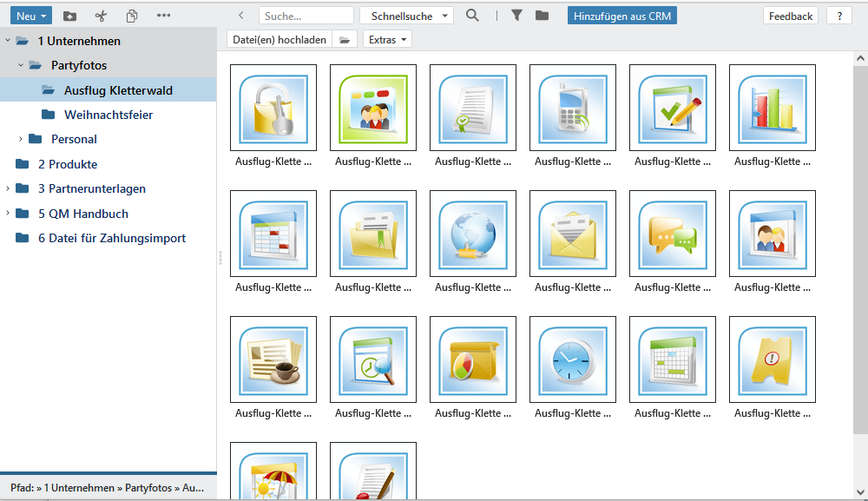Open the Extras dropdown menu
The width and height of the screenshot is (868, 501).
(x=386, y=40)
